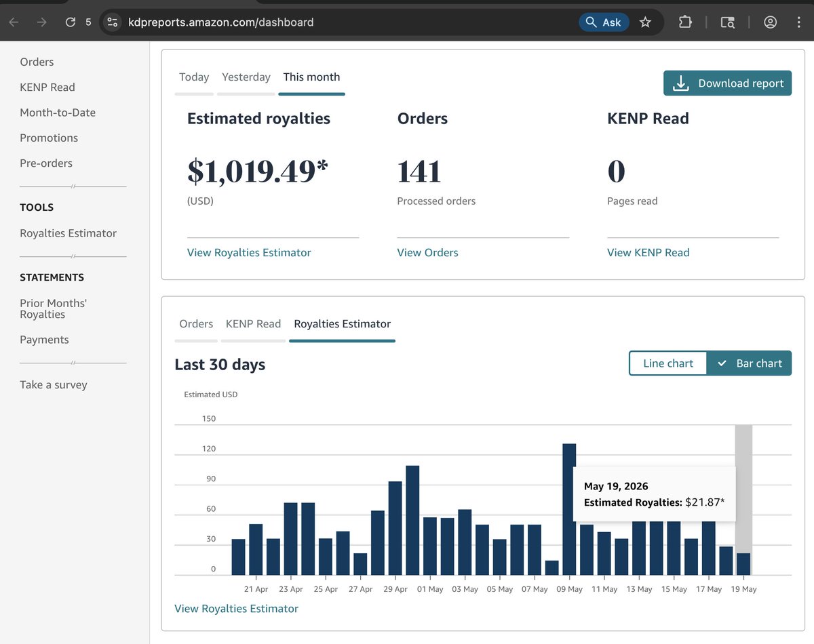This screenshot has height=644, width=814.
Task: Click View Royalties Estimator below the chart
Action: [236, 608]
